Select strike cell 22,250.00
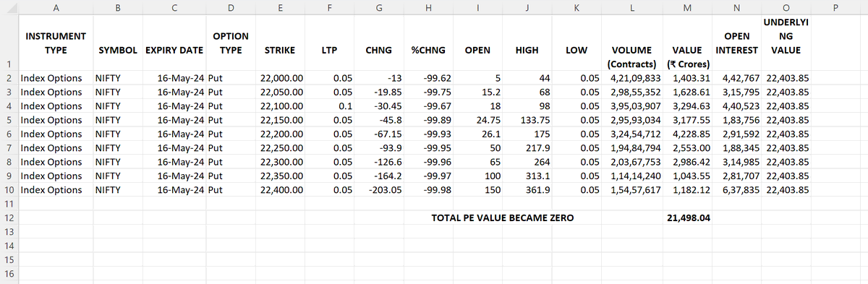Image resolution: width=868 pixels, height=284 pixels. point(280,147)
